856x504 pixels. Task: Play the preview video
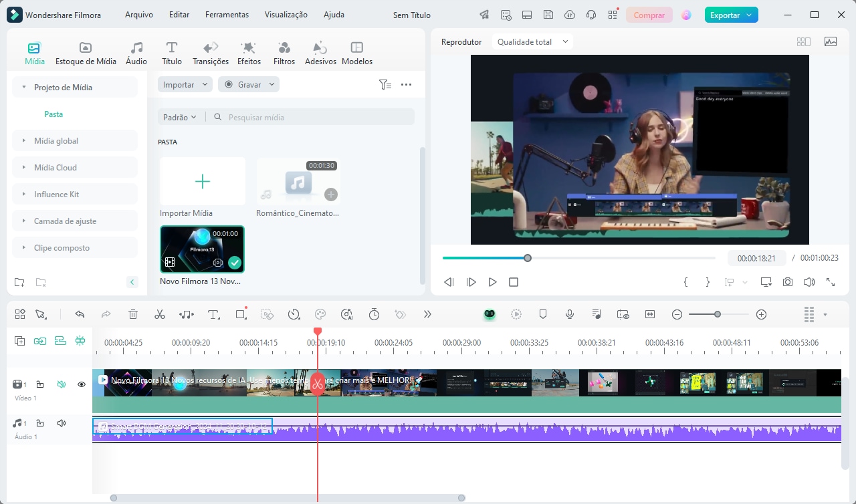pos(492,282)
